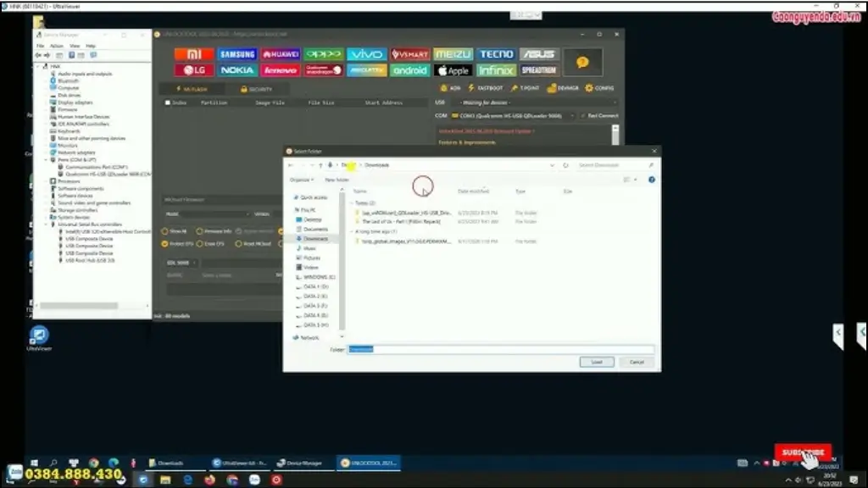
Task: Open the T.Point tool
Action: coord(525,88)
